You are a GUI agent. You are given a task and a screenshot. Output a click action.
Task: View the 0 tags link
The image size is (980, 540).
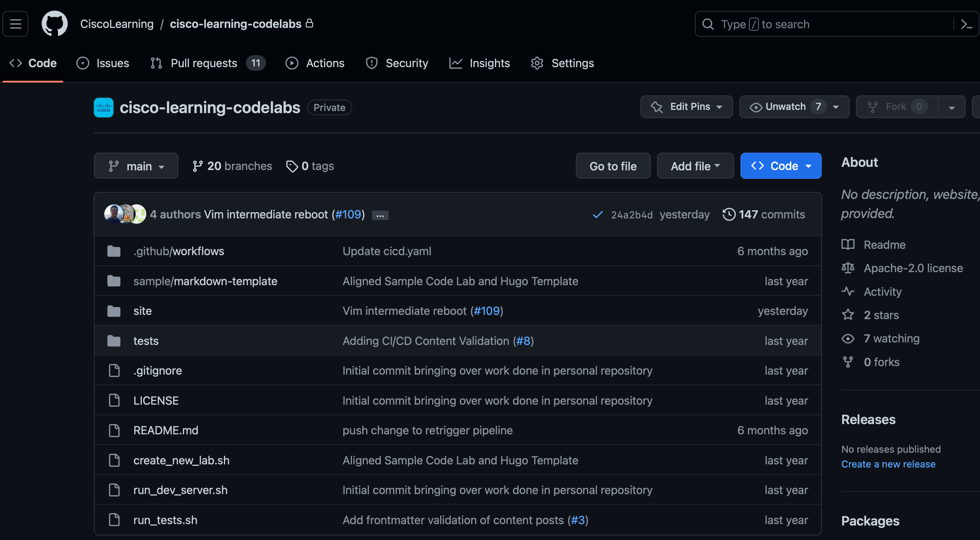click(310, 166)
